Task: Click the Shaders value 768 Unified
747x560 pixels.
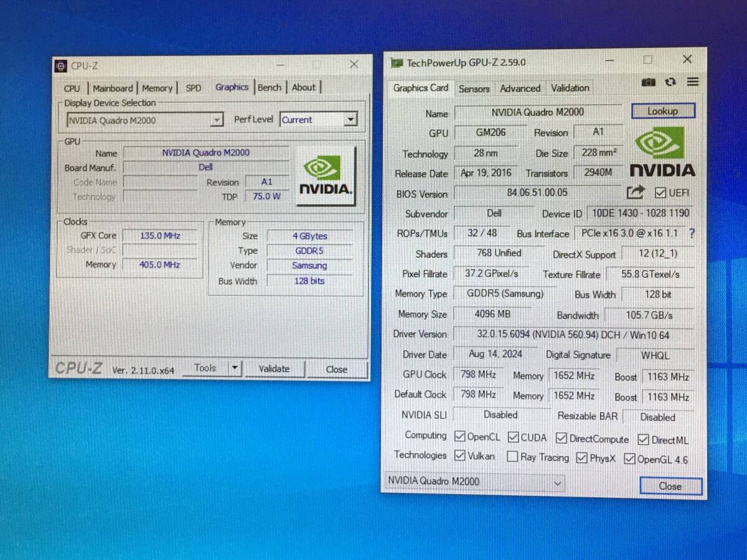Action: click(499, 253)
